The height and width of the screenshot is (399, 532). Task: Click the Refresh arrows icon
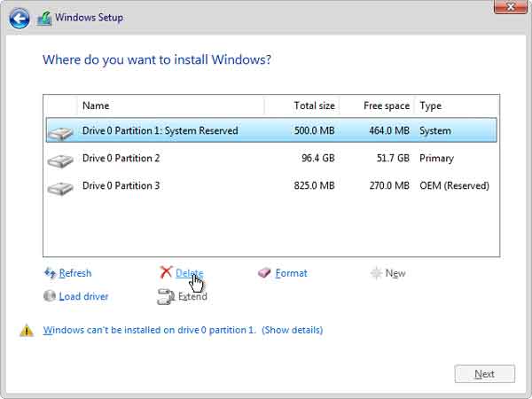[x=51, y=273]
